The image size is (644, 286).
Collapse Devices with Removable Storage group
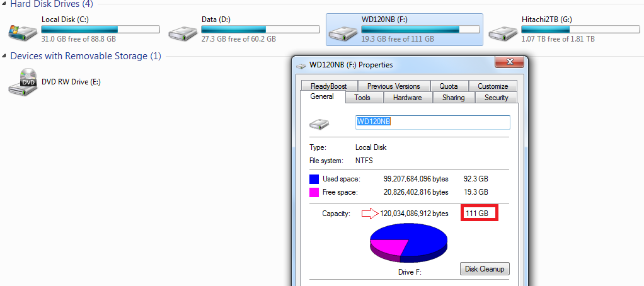(x=4, y=56)
